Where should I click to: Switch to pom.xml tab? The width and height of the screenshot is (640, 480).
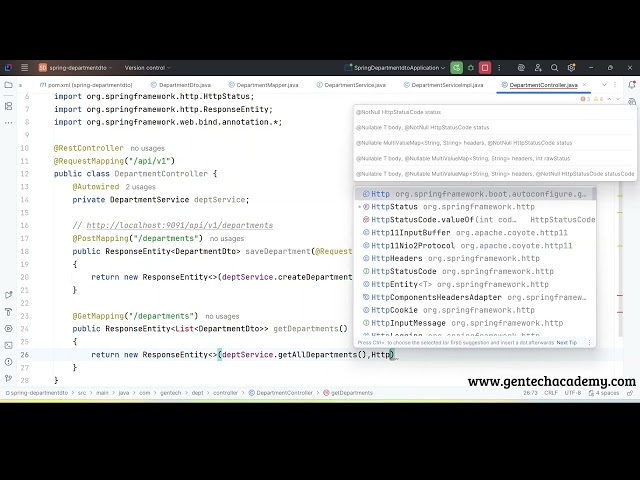pyautogui.click(x=86, y=85)
